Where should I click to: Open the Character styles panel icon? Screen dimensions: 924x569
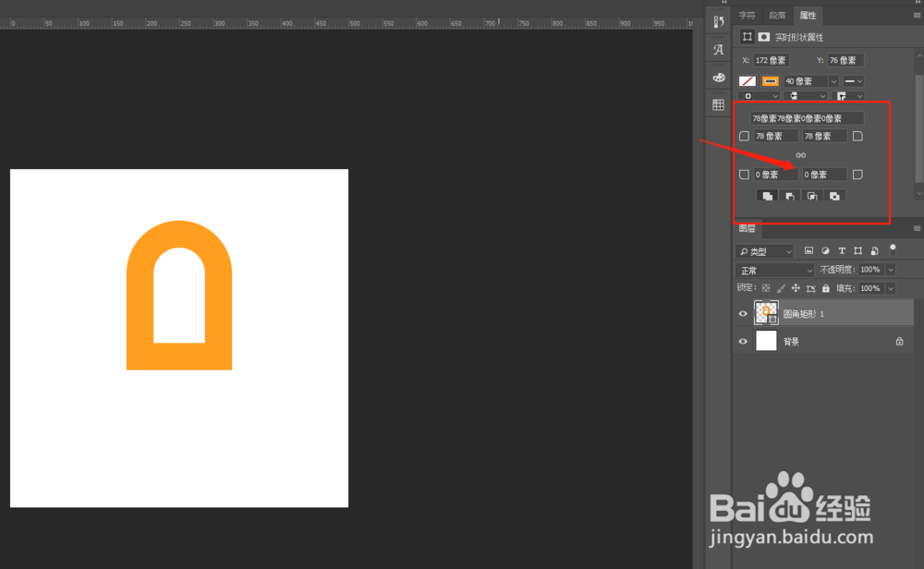(718, 50)
